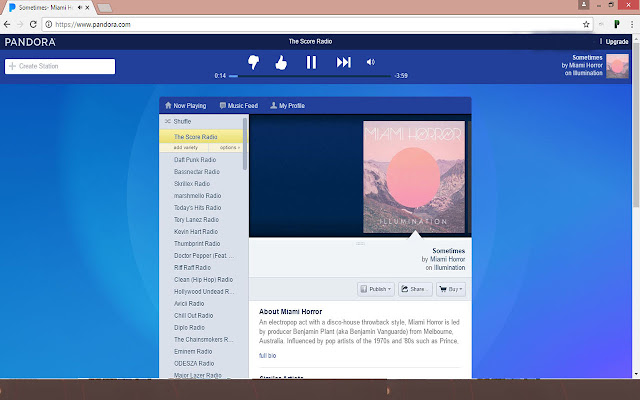
Task: Select Today's Hits Radio station
Action: coord(198,208)
